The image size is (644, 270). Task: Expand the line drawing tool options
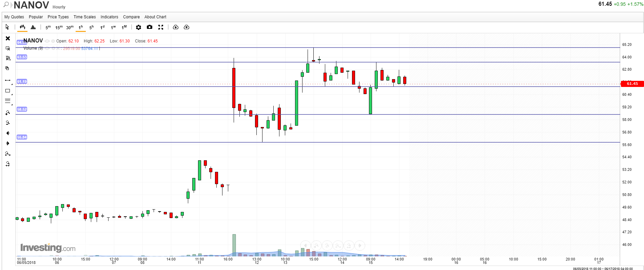(12, 84)
